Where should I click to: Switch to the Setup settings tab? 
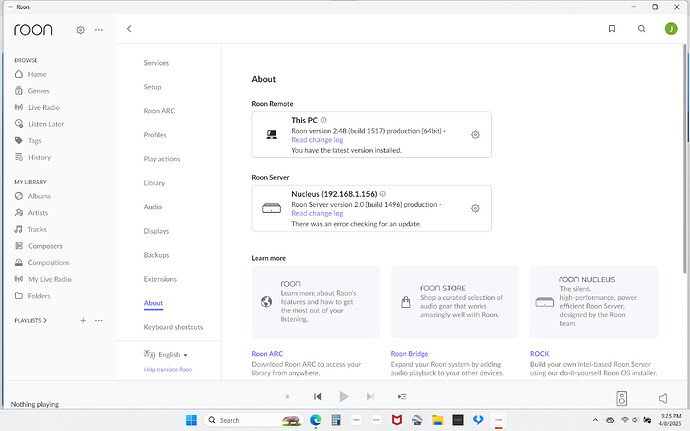click(x=152, y=87)
